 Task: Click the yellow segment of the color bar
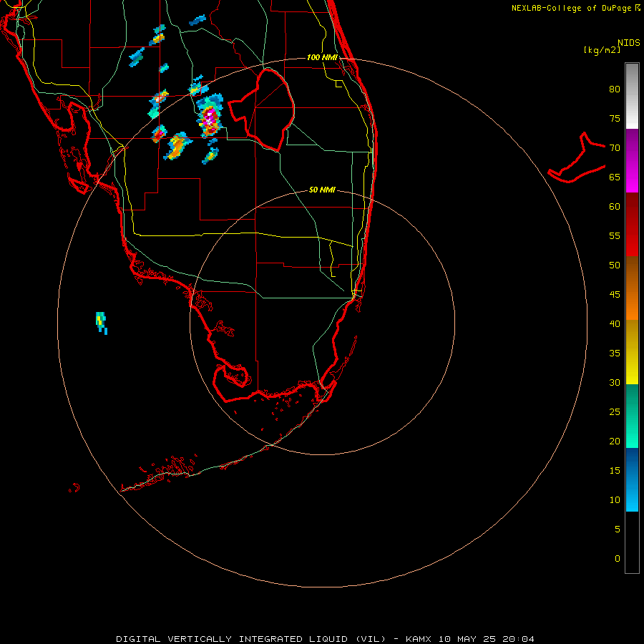(632, 352)
